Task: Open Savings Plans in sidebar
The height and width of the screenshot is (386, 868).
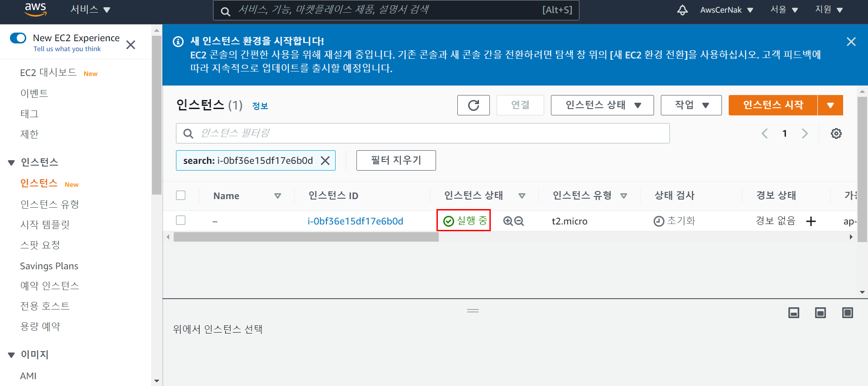Action: (x=49, y=266)
